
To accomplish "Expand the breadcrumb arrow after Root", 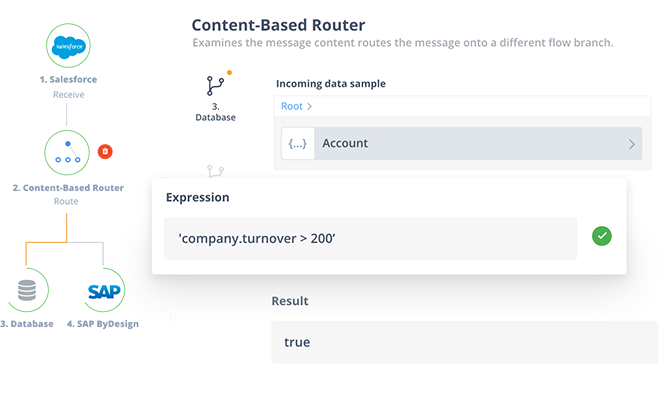I will (x=310, y=106).
